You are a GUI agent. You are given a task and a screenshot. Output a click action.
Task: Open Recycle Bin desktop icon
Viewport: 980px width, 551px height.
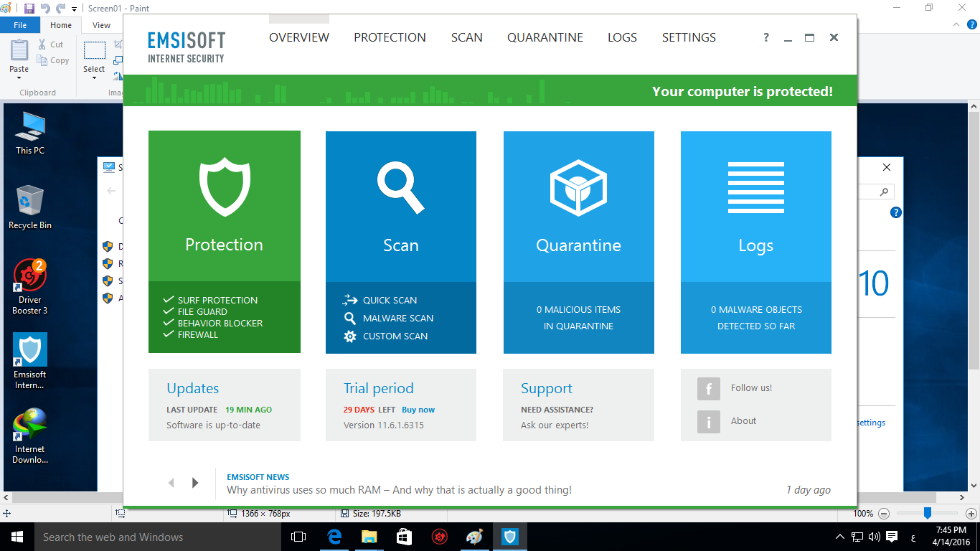[x=30, y=207]
